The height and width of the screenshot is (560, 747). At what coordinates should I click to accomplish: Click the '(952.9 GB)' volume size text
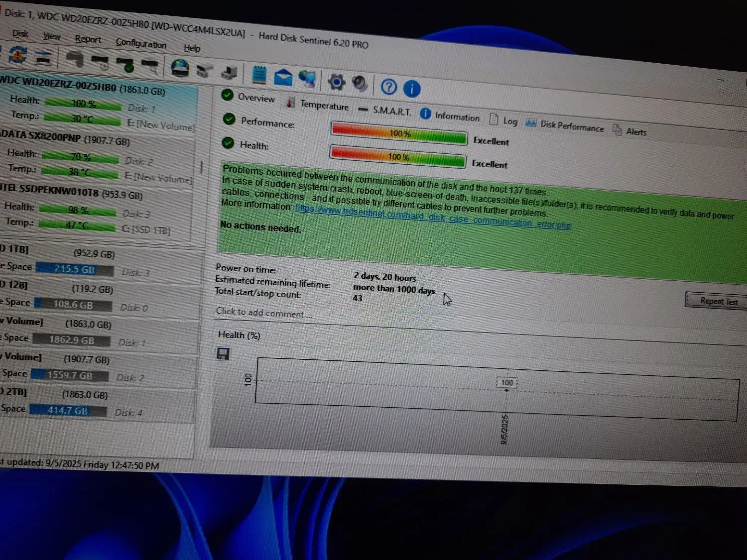[x=94, y=254]
